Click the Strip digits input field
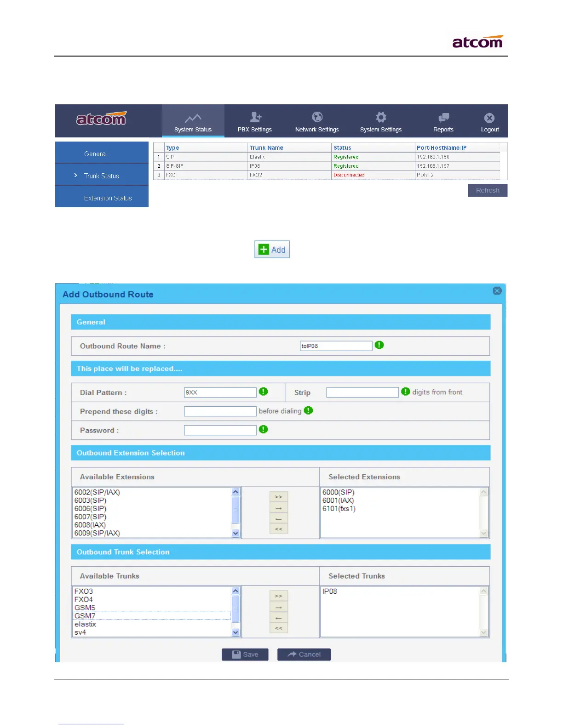 [362, 392]
